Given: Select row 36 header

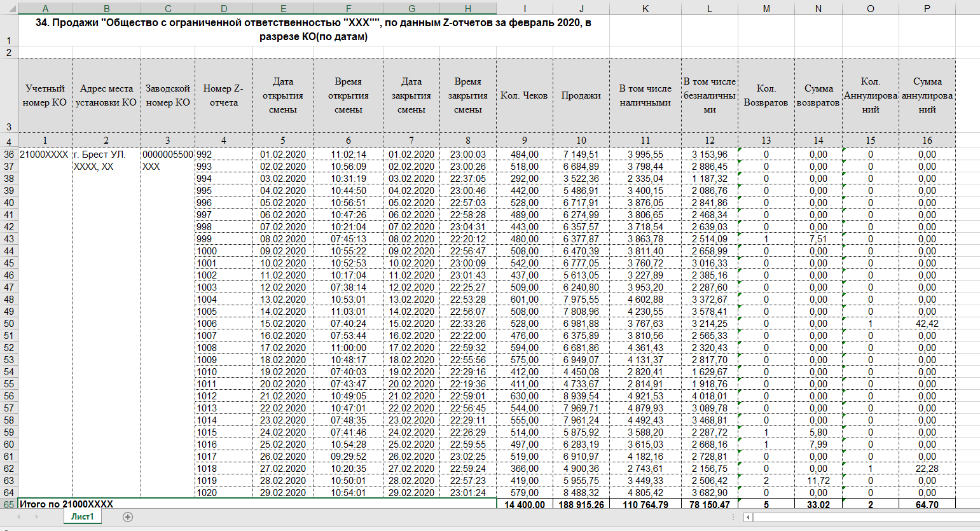Looking at the screenshot, I should pyautogui.click(x=9, y=155).
